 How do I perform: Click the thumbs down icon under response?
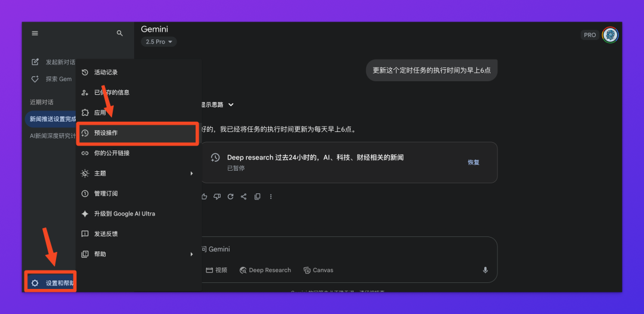click(217, 196)
